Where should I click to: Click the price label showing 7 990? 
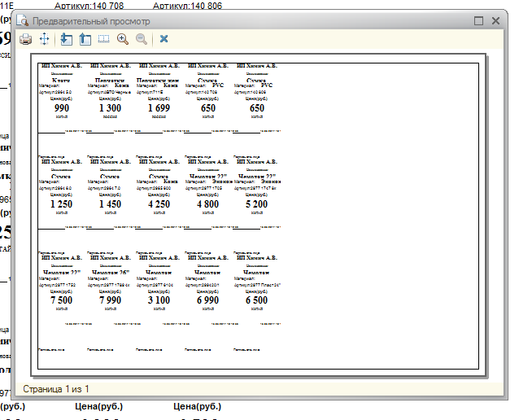(110, 300)
